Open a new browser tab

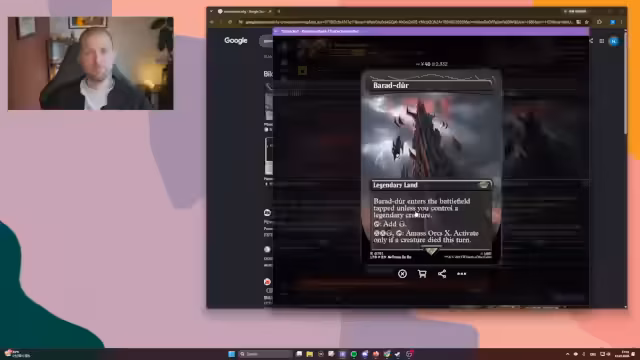click(x=279, y=11)
